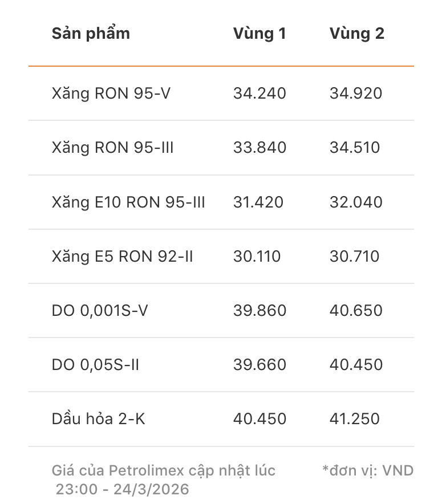Select the Xăng RON 95-V product name
Image resolution: width=438 pixels, height=504 pixels.
tap(111, 94)
